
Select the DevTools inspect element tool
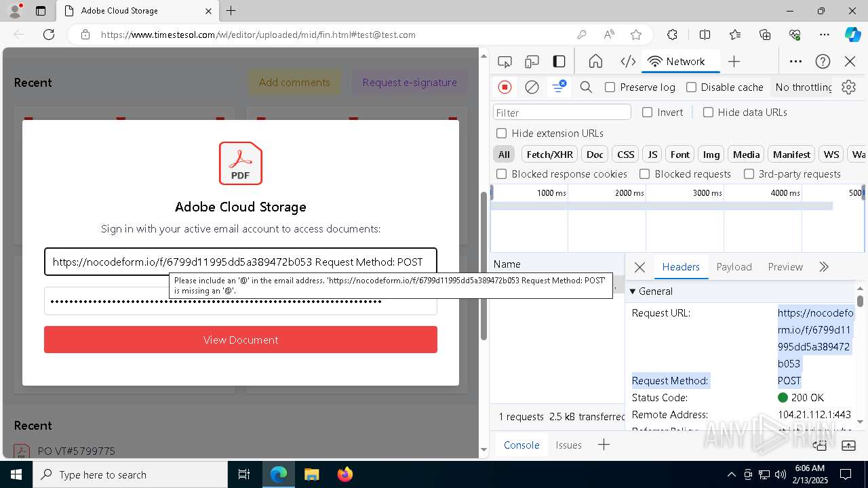tap(505, 62)
